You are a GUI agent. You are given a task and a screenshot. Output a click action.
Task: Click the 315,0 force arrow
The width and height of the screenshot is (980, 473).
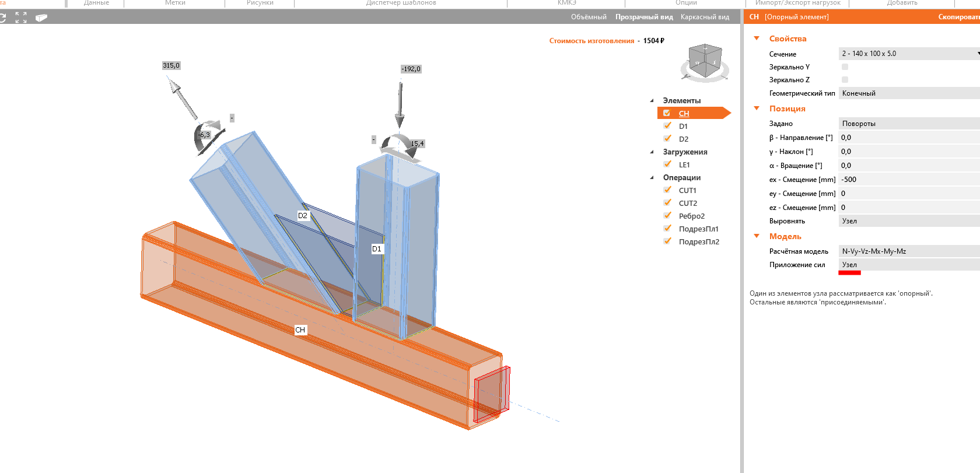click(x=183, y=99)
